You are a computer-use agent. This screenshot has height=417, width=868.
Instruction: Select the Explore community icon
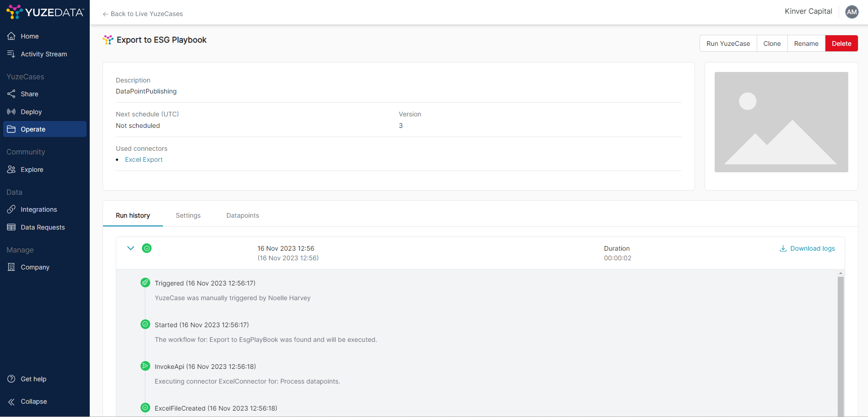[11, 170]
